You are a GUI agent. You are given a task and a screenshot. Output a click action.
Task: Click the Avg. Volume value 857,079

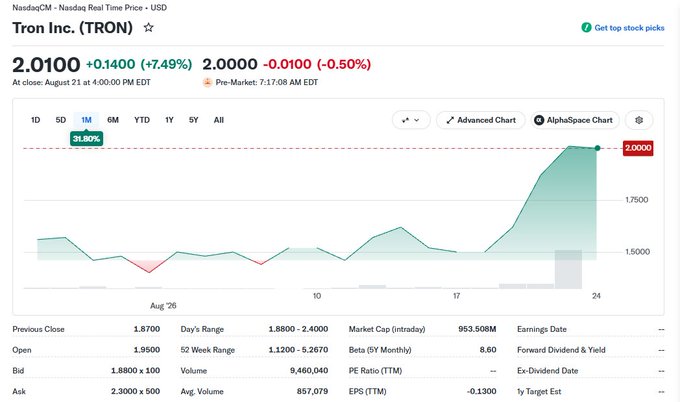click(312, 392)
